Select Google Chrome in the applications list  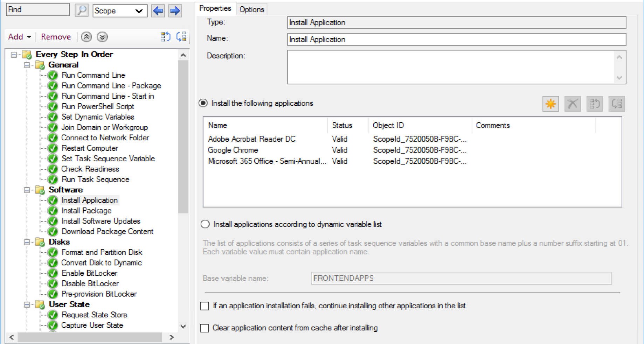pos(233,150)
